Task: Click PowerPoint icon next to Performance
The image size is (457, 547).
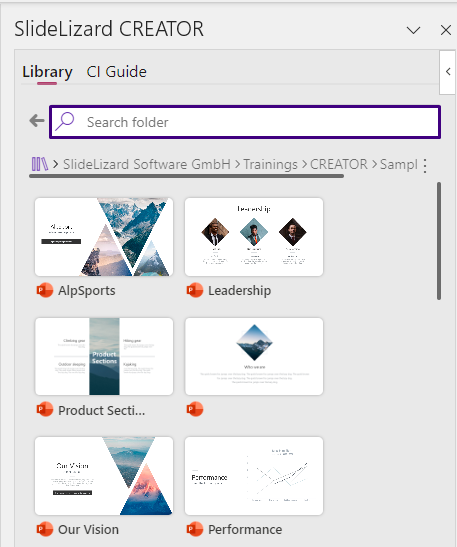Action: coord(195,529)
